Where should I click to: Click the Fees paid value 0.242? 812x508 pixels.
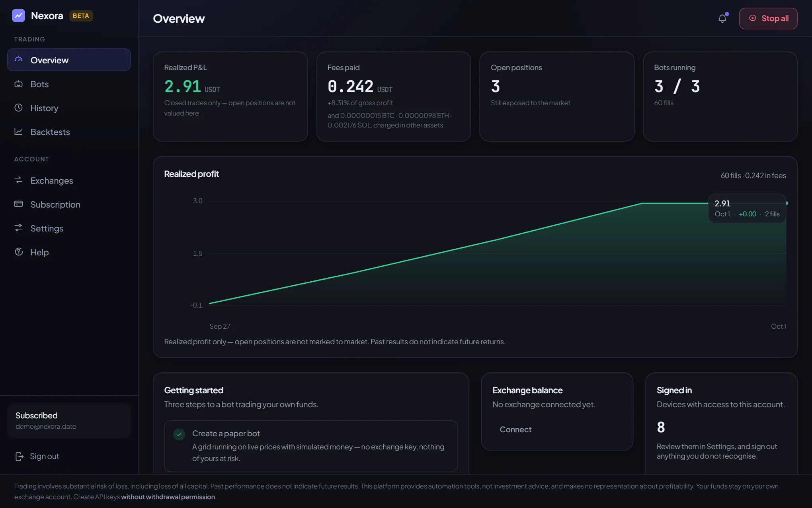tap(350, 86)
